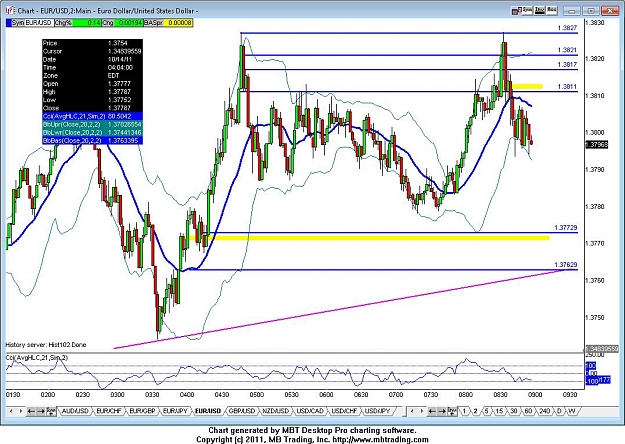The height and width of the screenshot is (444, 625).
Task: Switch to the AUD/USD tab
Action: [x=75, y=411]
